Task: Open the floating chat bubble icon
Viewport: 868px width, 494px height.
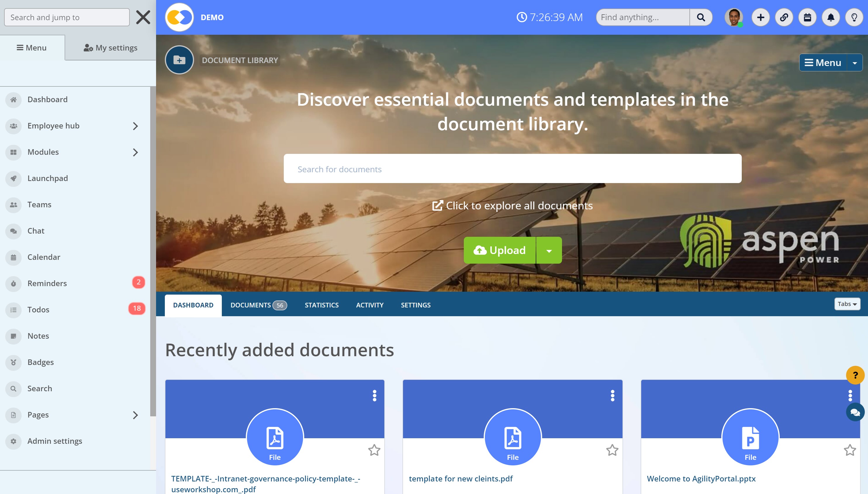Action: pos(855,412)
